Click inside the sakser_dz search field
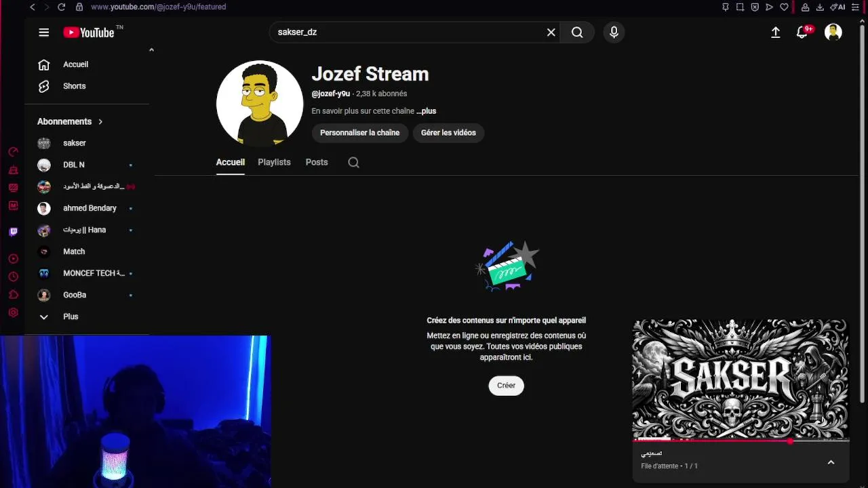Image resolution: width=868 pixels, height=488 pixels. [x=407, y=33]
